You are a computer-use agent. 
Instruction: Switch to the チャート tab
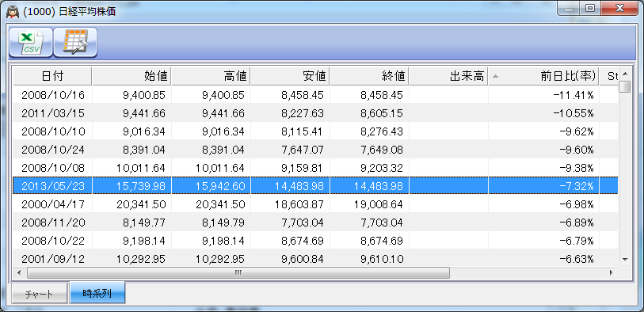(40, 295)
